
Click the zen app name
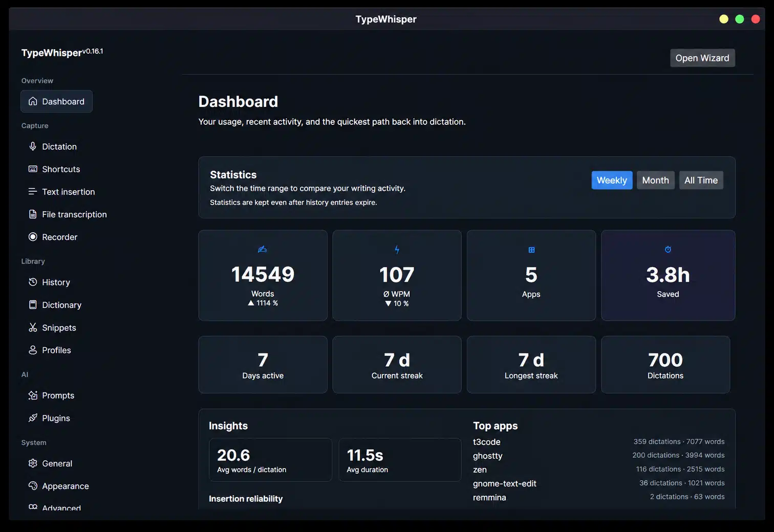[x=480, y=469]
